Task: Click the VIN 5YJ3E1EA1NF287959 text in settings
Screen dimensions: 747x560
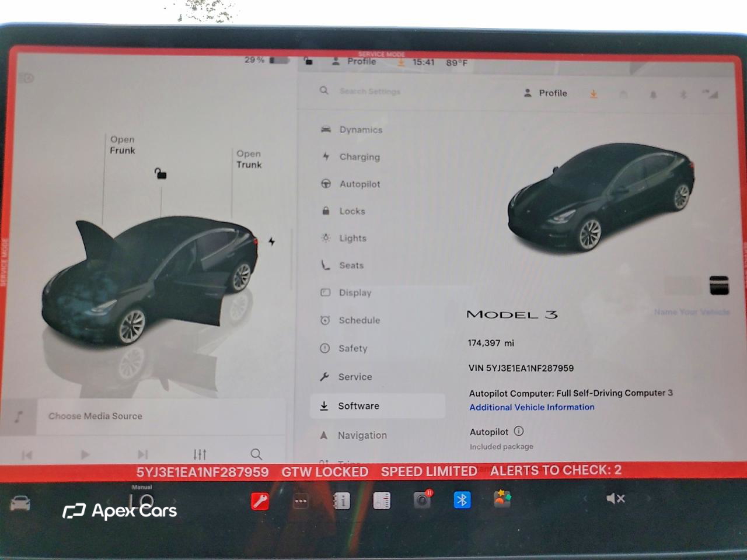Action: coord(521,368)
